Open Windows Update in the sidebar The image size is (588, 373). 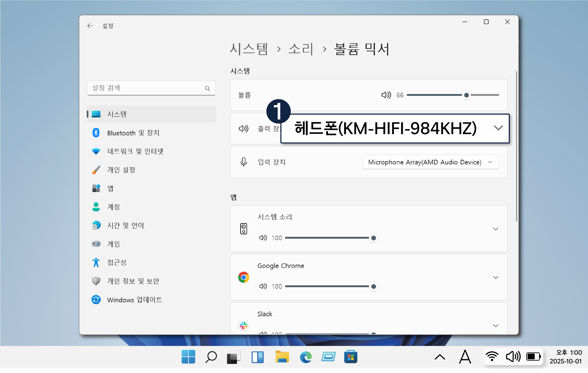tap(134, 300)
